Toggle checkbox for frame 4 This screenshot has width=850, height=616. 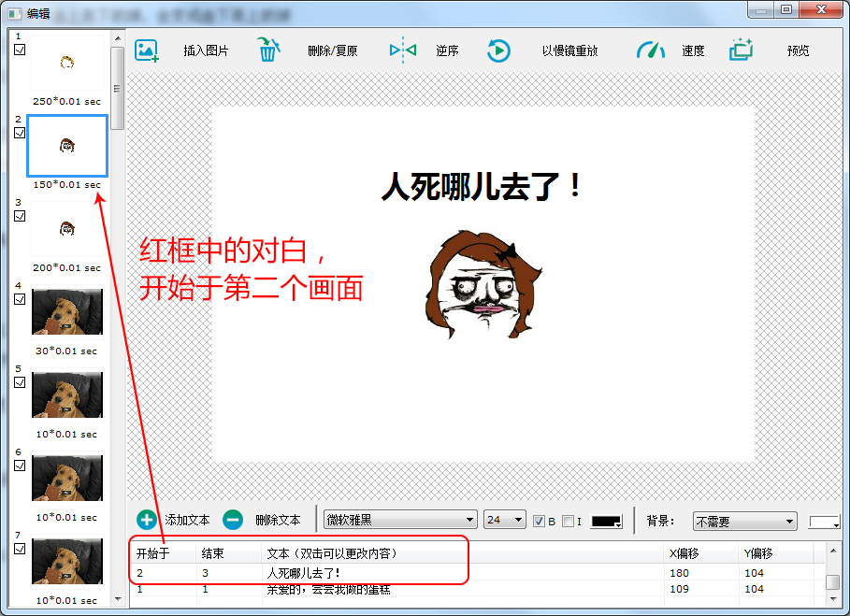(x=20, y=299)
